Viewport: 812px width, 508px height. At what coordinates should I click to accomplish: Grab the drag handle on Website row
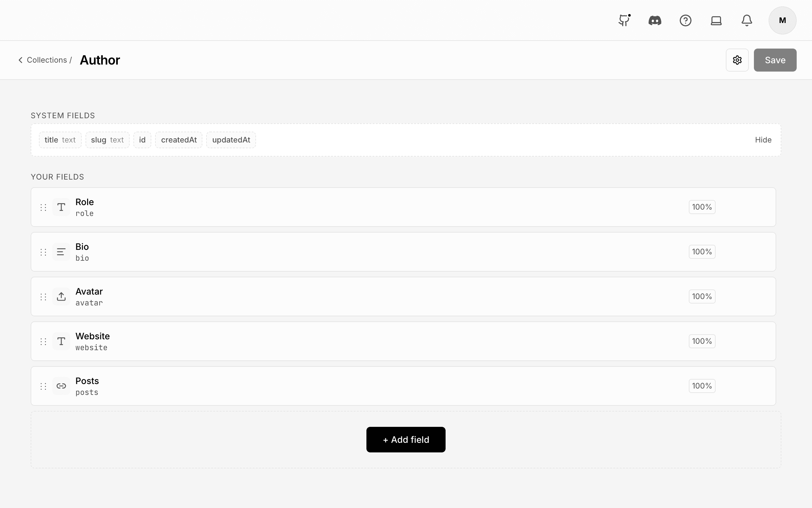point(43,342)
